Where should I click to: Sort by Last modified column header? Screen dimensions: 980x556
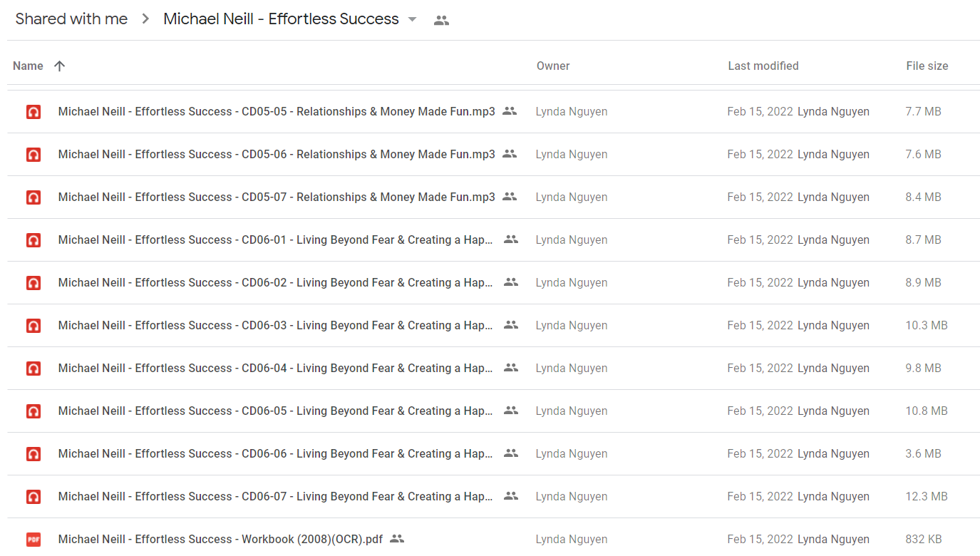tap(763, 66)
